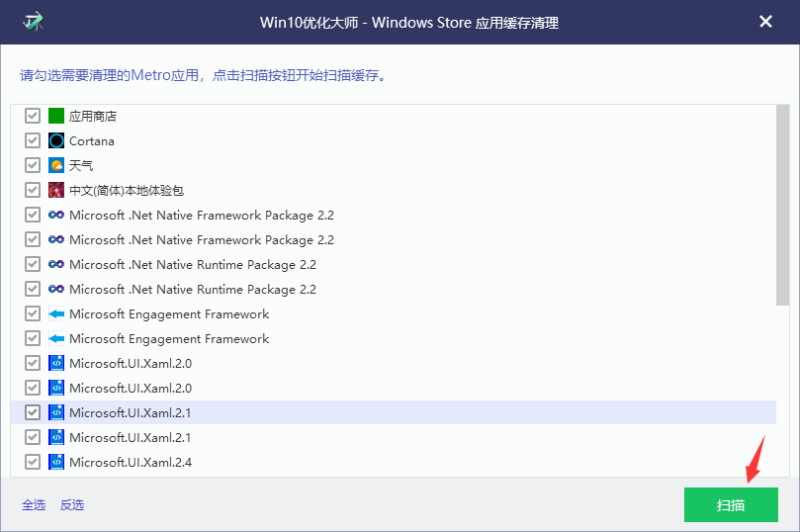This screenshot has height=532, width=800.
Task: Click the icon of the second .Net Native Runtime Package row
Action: click(x=56, y=289)
